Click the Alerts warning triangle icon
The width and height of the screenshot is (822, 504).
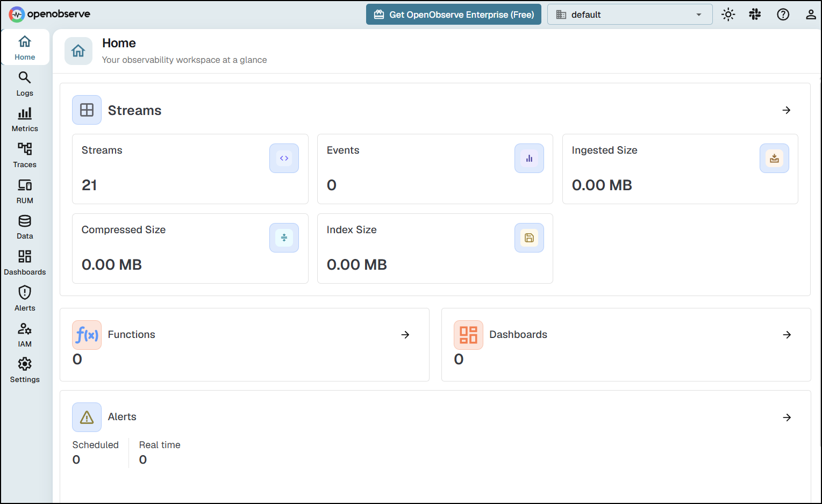pyautogui.click(x=87, y=417)
